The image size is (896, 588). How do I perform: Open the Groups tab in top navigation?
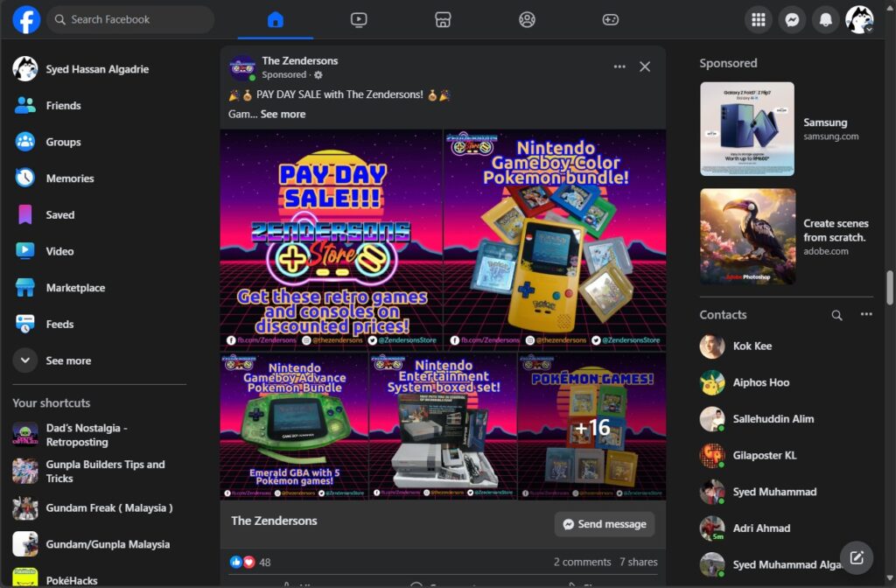click(527, 20)
